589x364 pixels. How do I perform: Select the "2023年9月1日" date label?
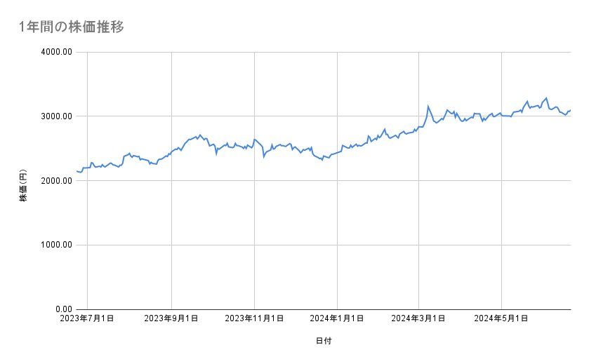[171, 319]
